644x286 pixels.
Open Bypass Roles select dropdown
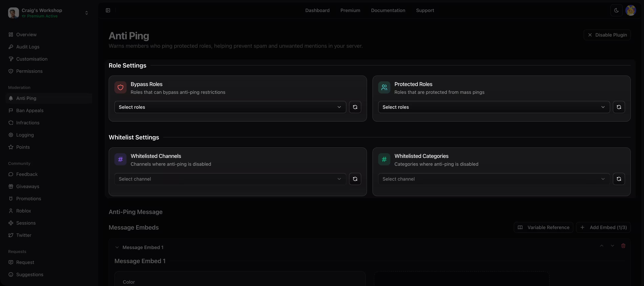coord(230,107)
